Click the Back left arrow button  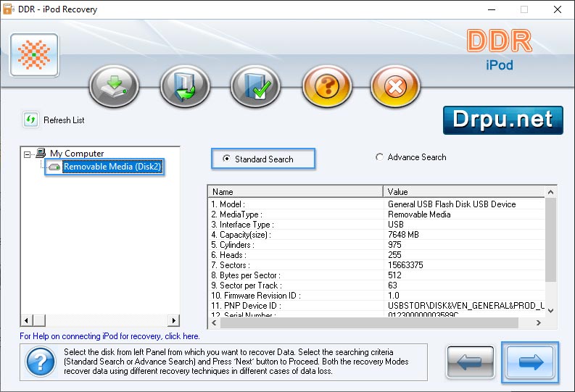pyautogui.click(x=470, y=362)
